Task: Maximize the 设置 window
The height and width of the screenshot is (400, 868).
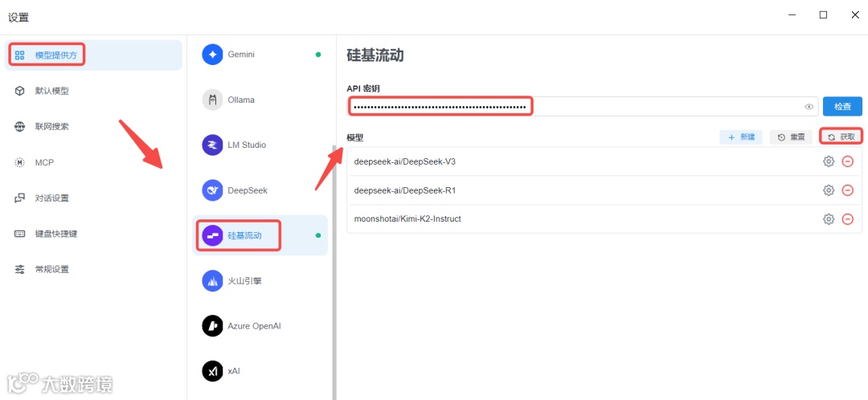Action: click(x=823, y=15)
